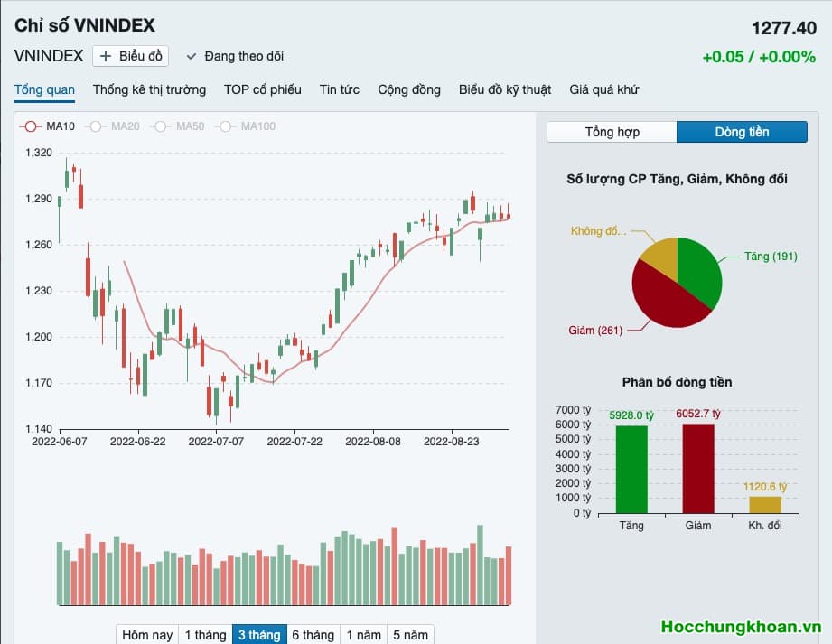Toggle the MA10 line legend marker

pyautogui.click(x=31, y=126)
